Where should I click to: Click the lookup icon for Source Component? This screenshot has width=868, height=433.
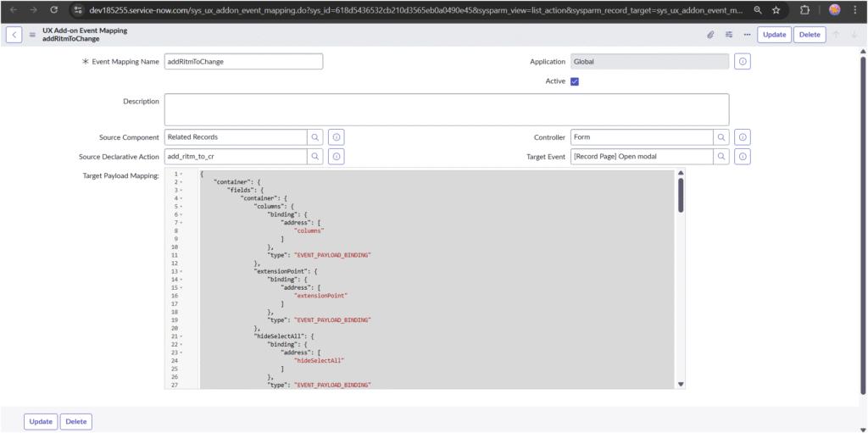pyautogui.click(x=314, y=136)
